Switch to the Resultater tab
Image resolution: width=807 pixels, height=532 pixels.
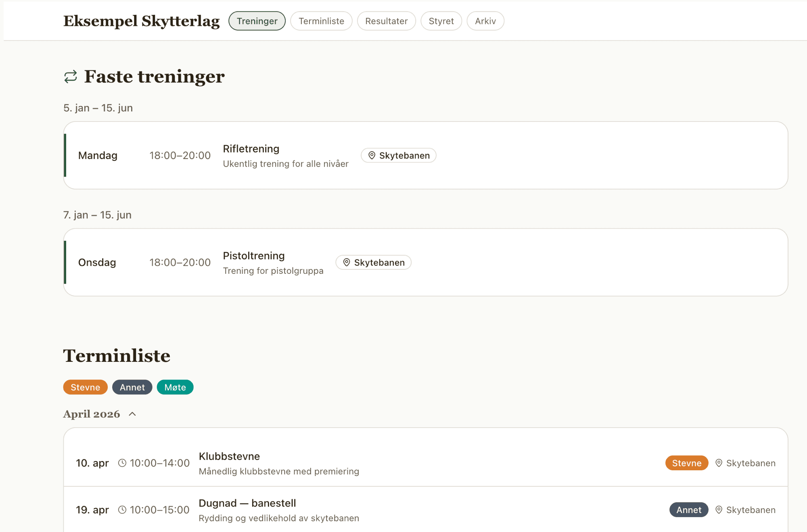(386, 21)
